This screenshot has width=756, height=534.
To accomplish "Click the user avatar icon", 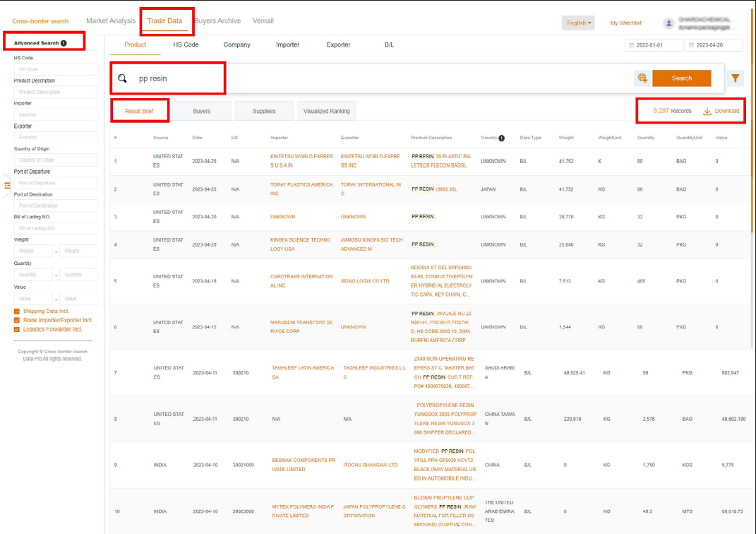I will tap(668, 23).
